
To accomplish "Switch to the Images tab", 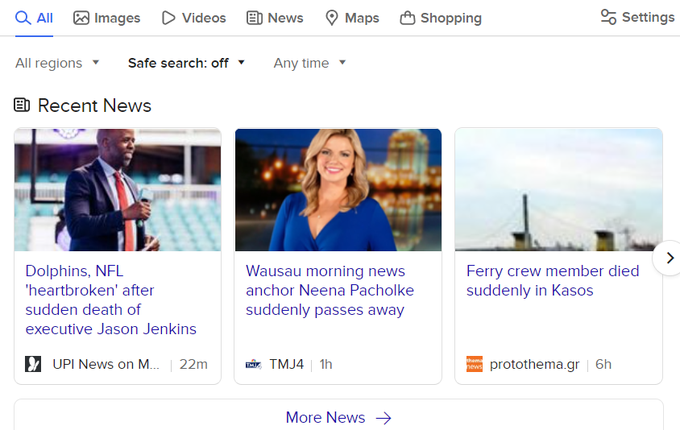I will pos(107,18).
